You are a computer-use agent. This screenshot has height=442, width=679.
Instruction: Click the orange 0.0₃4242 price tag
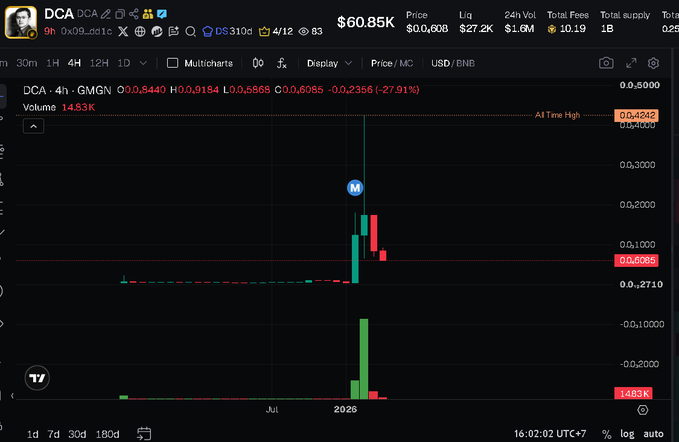(x=637, y=116)
